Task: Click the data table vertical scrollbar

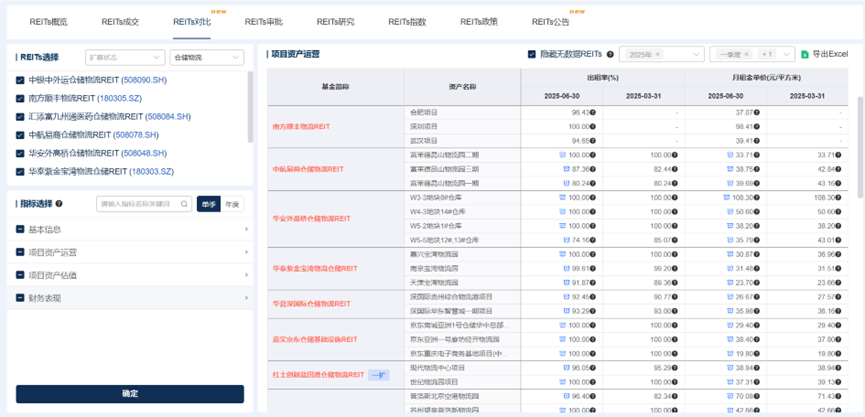Action: [861, 147]
